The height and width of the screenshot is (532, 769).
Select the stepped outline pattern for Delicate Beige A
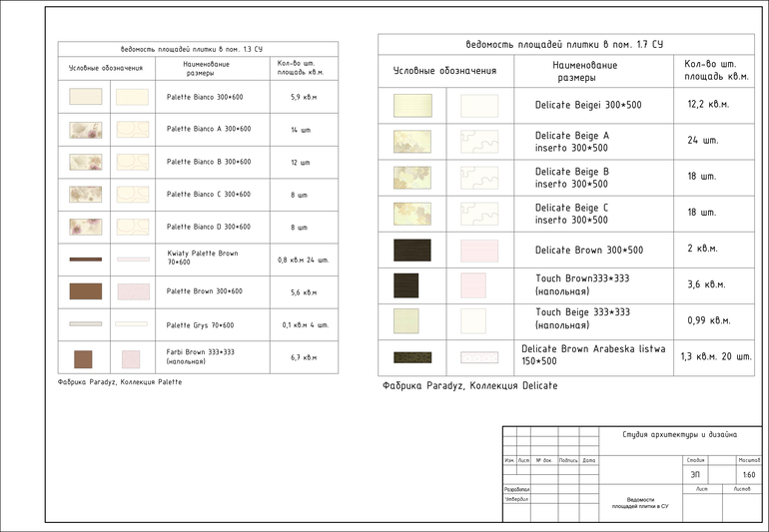[478, 141]
